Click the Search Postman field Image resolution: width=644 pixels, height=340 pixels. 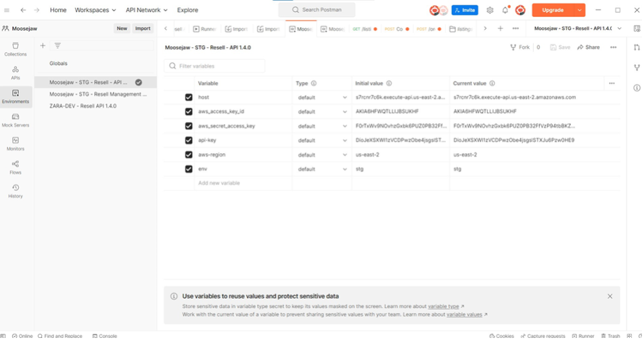(x=317, y=9)
